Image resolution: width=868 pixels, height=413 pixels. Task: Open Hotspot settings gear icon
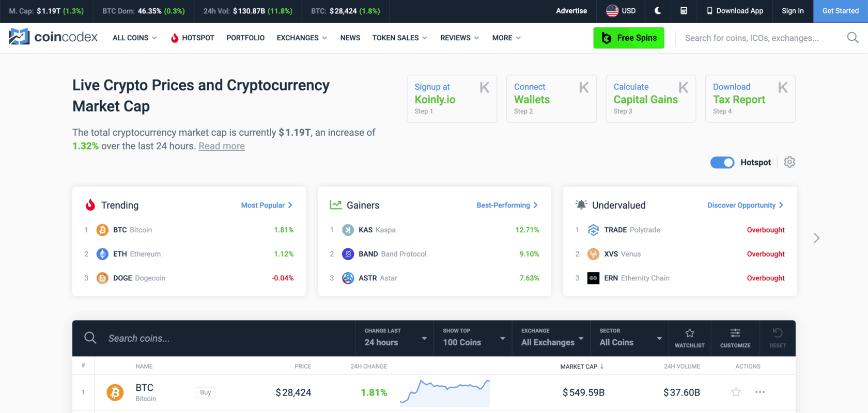pos(789,162)
